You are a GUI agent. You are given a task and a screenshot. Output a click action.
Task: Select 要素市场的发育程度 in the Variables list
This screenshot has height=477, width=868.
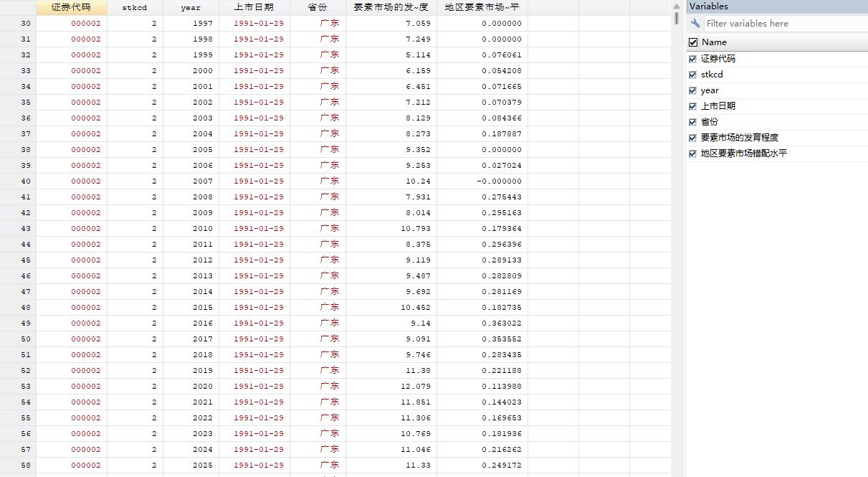pos(740,138)
